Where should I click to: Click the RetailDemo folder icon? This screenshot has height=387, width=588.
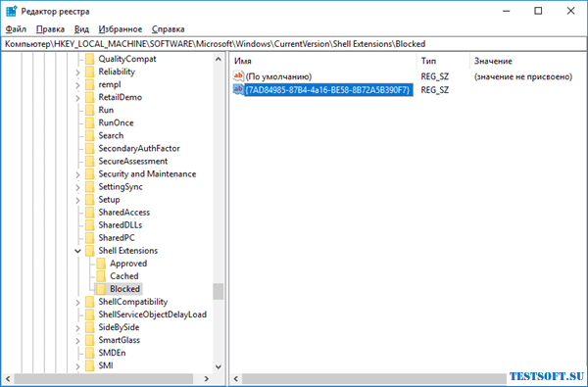pos(89,97)
